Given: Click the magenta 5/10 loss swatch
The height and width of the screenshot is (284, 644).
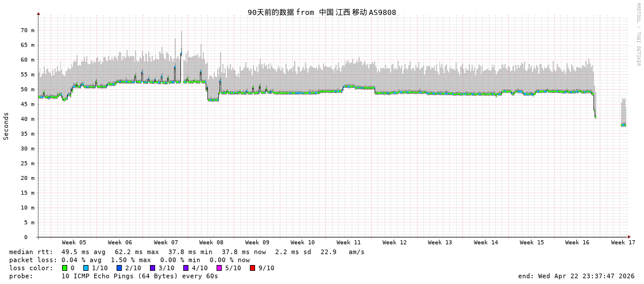Looking at the screenshot, I should (x=219, y=268).
